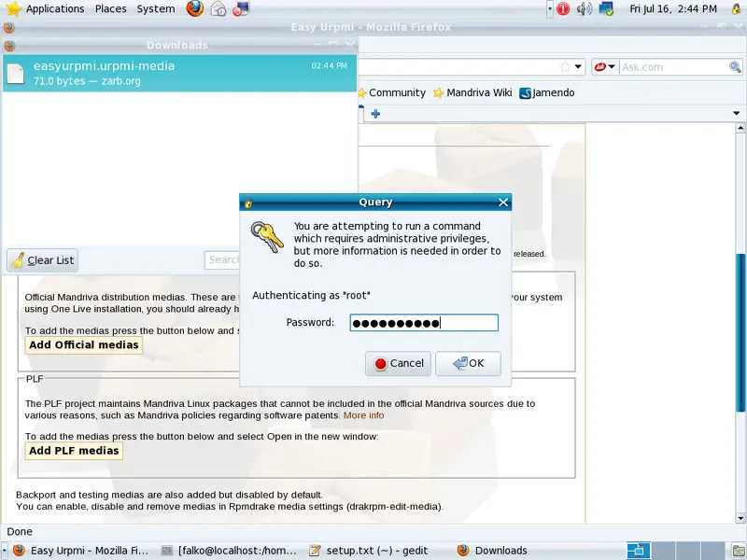Select the easyurpmi.urpmi-media download entry

point(179,74)
